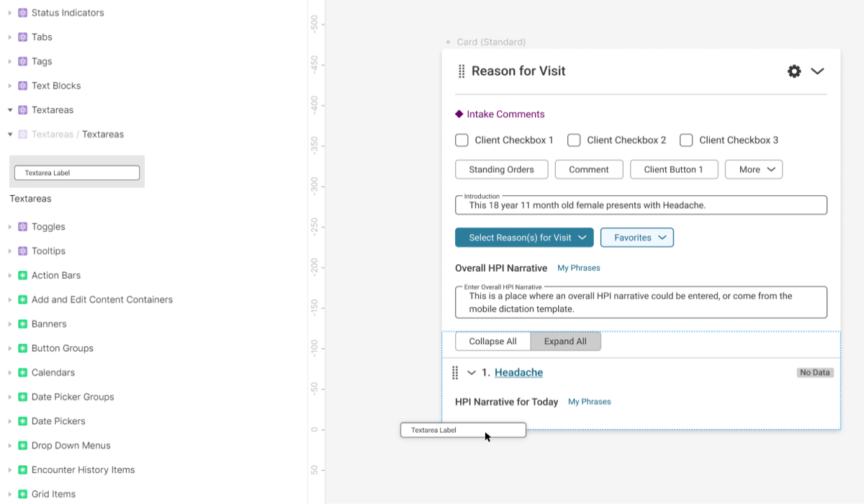
Task: Select the Collapse All segment
Action: 492,341
